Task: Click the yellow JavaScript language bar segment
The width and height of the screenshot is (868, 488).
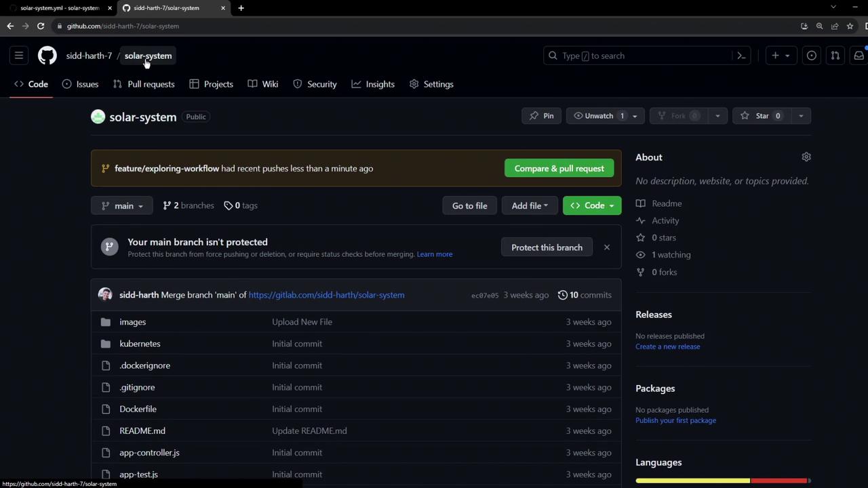Action: tap(692, 481)
